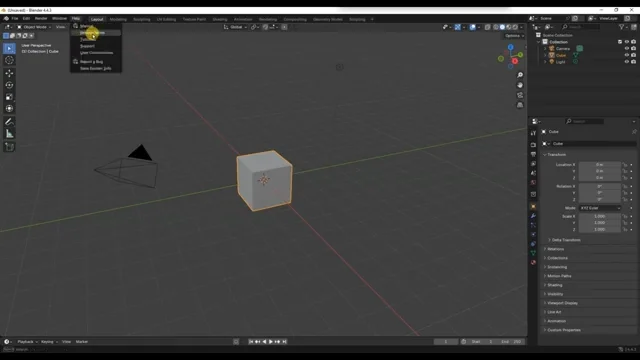Select the Scale tool
The height and width of the screenshot is (360, 640).
(x=9, y=97)
